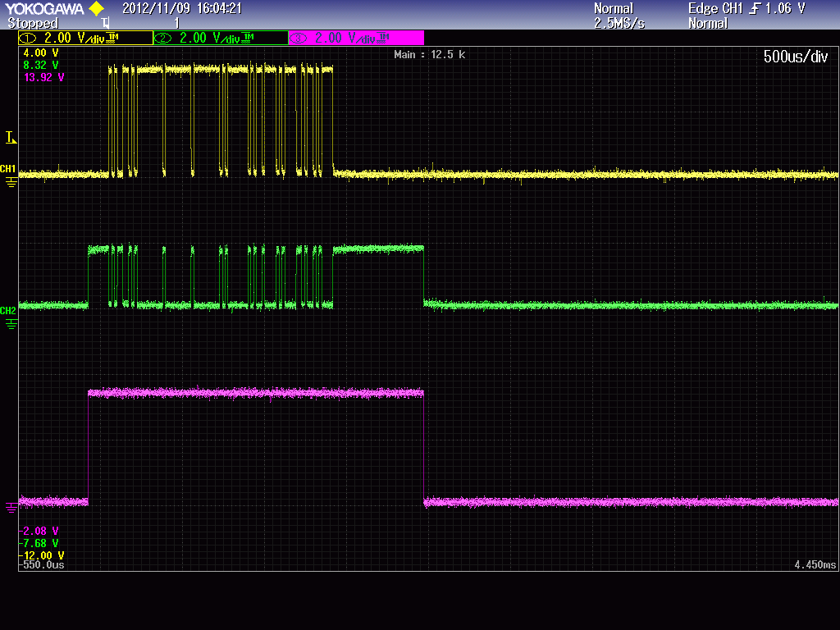
Task: Click the CH2 ground reference marker
Action: (11, 324)
